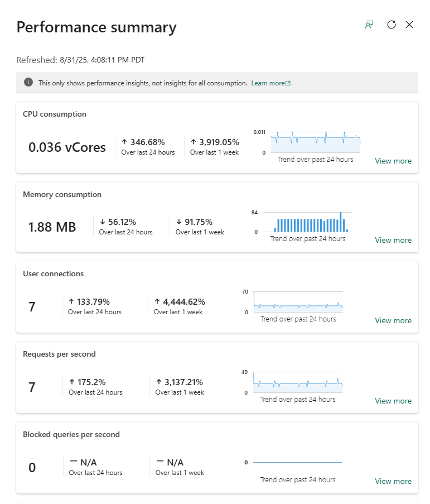Open the Learn more link
The image size is (430, 504).
(268, 83)
